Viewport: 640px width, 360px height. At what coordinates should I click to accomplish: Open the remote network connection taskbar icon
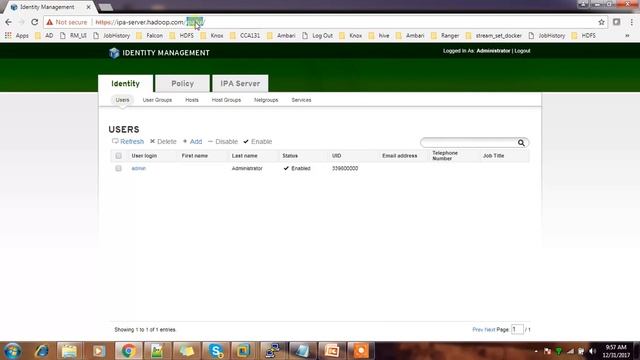coord(273,351)
